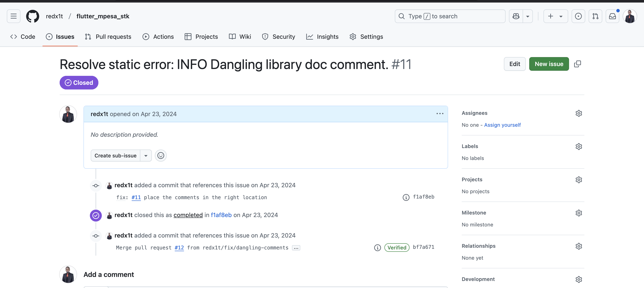
Task: Open the Milestone settings gear
Action: coord(579,213)
